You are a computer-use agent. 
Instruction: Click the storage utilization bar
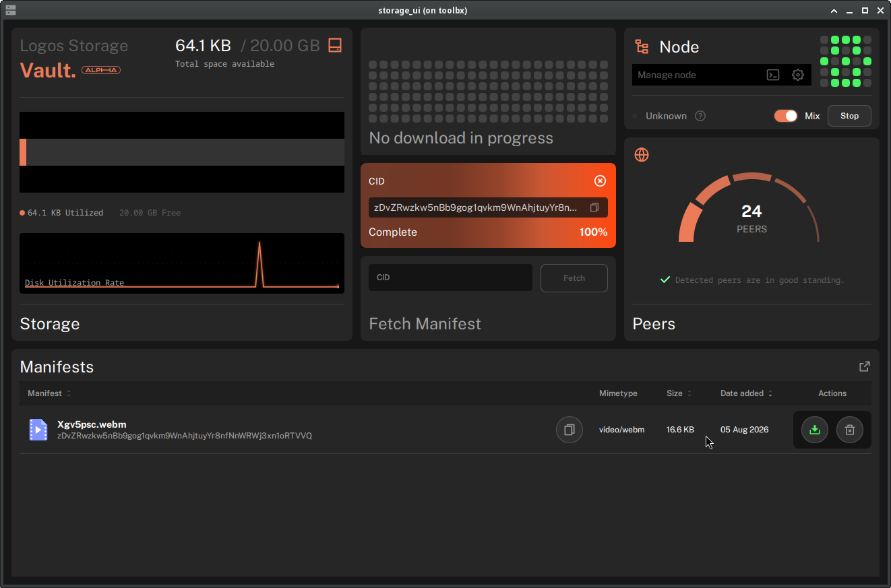coord(182,152)
